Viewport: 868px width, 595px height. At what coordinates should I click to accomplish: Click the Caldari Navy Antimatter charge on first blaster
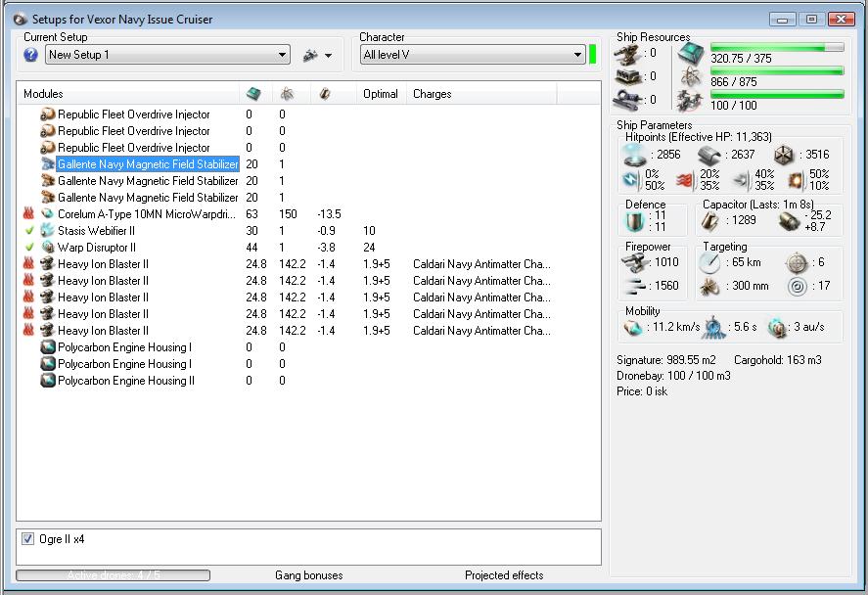point(481,264)
